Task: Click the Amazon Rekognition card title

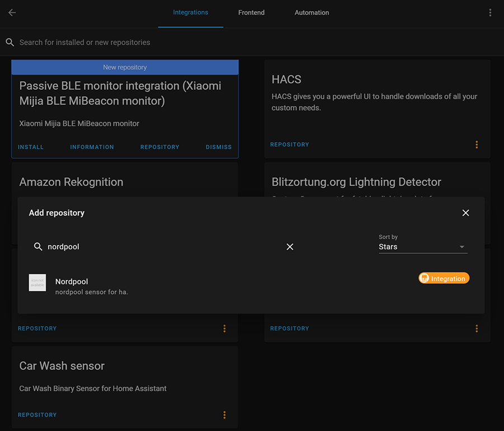Action: (71, 182)
